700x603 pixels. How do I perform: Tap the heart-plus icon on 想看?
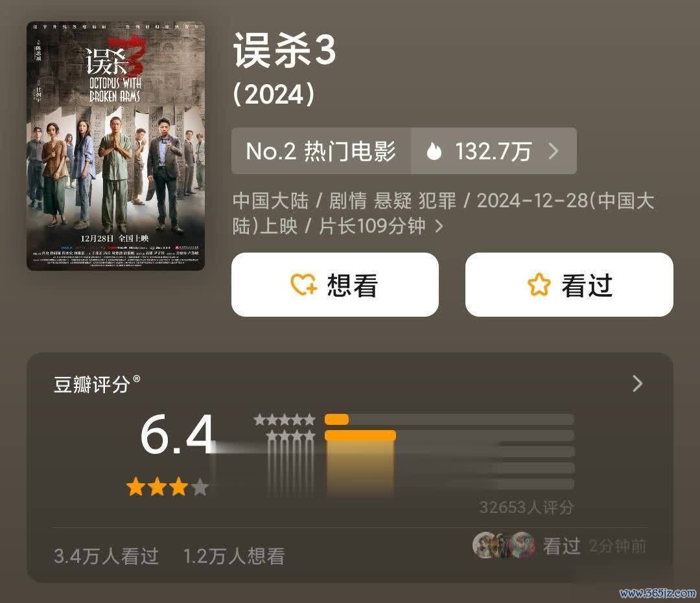[303, 284]
